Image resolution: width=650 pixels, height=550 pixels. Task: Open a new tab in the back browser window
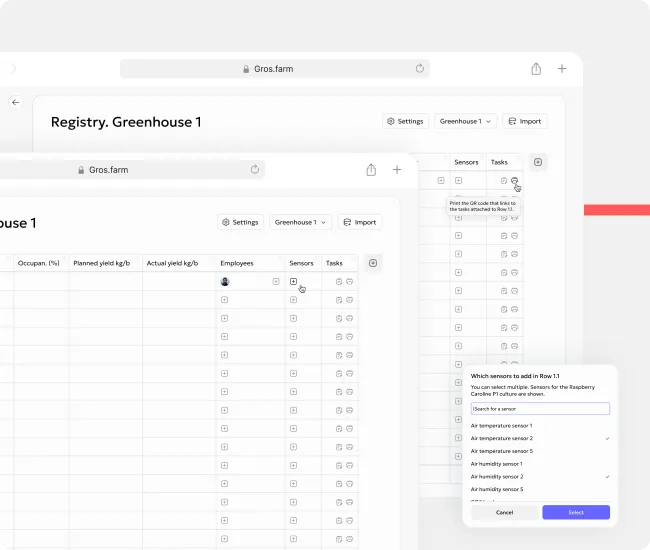coord(562,69)
